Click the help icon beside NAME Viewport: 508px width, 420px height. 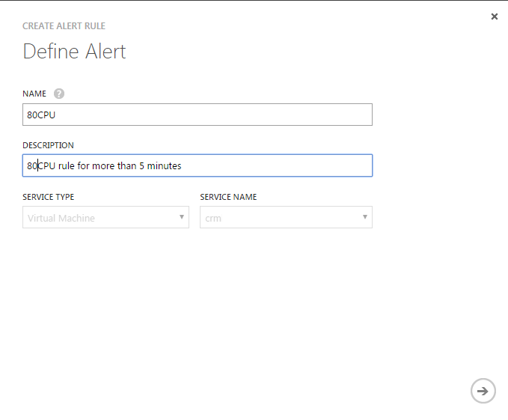coord(59,94)
